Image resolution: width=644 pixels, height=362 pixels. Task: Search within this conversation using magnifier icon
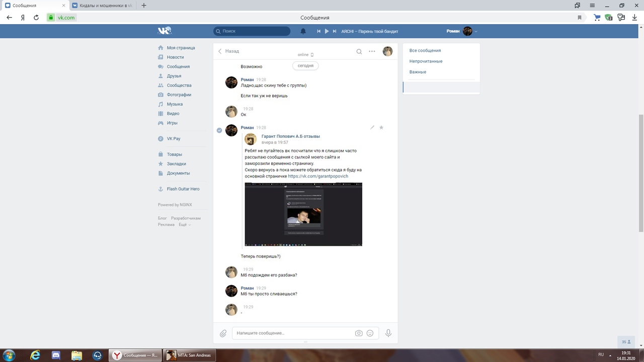click(x=359, y=51)
